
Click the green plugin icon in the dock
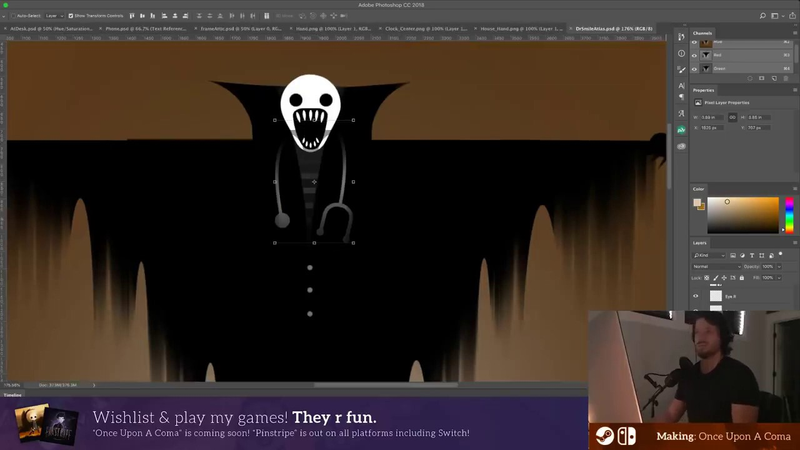tap(681, 130)
